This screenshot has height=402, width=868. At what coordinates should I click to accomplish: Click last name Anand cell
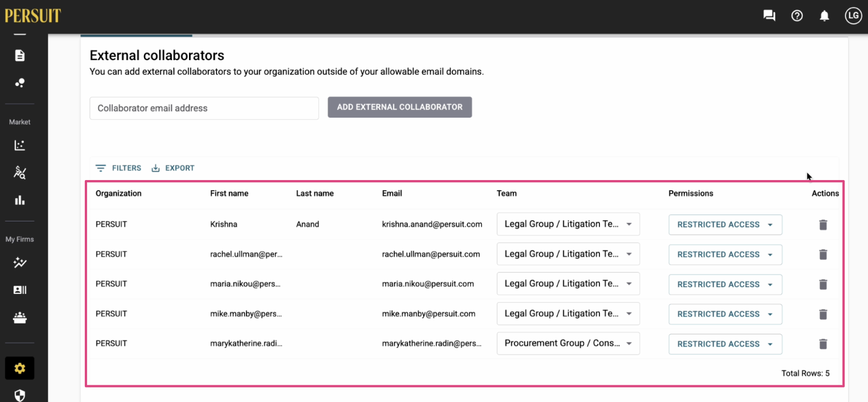pyautogui.click(x=308, y=224)
